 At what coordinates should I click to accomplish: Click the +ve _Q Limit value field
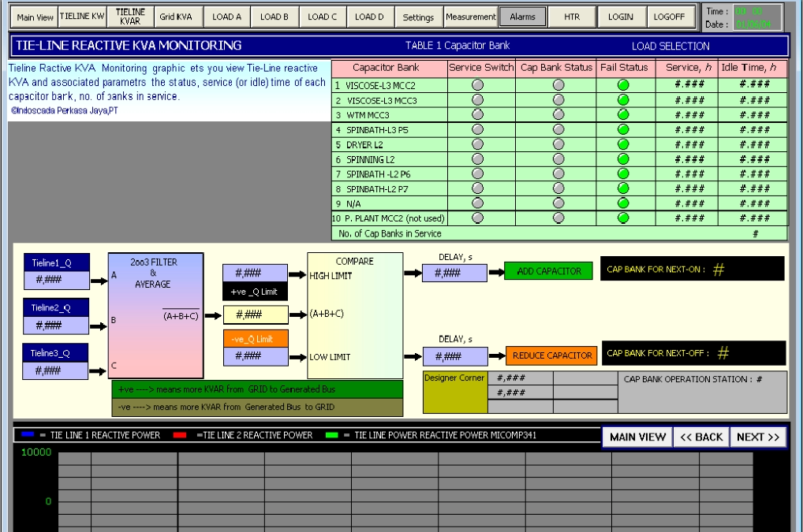click(x=254, y=273)
